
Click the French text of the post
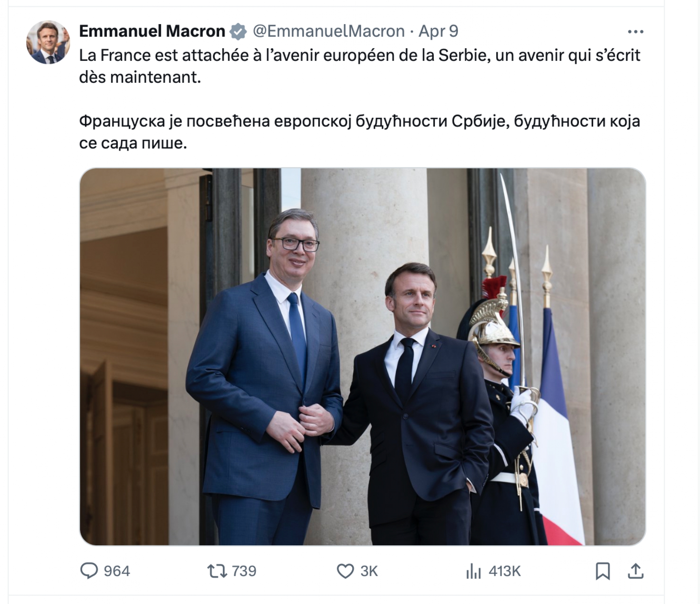[359, 66]
